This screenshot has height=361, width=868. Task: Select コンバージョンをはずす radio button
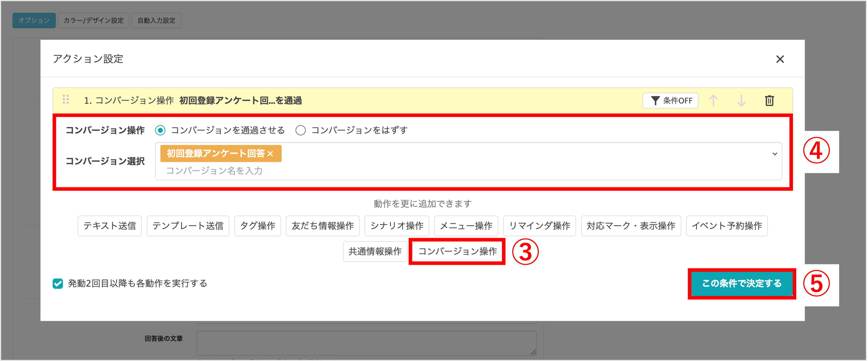click(x=300, y=130)
